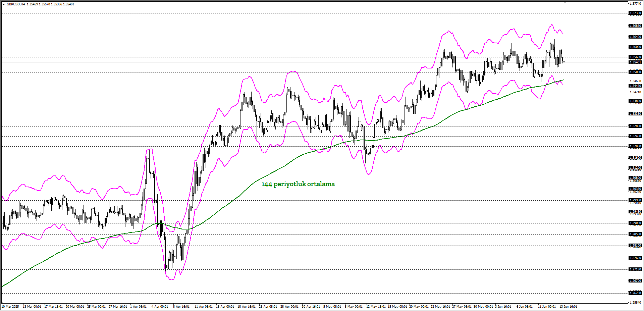Click the 1.31200 price level label
The width and height of the screenshot is (644, 311).
pos(635,168)
